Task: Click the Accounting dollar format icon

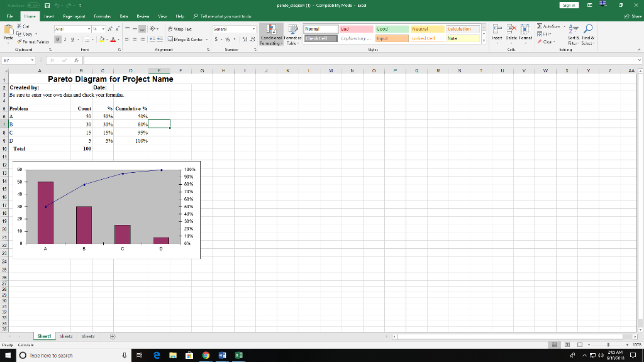Action: [x=216, y=40]
